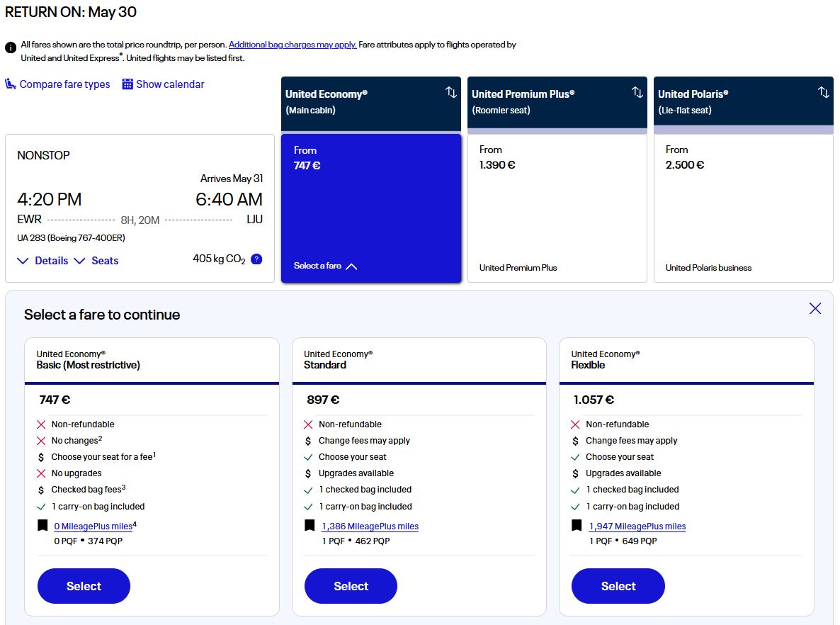Click the 1 PQF • 649 PQP text

[623, 541]
